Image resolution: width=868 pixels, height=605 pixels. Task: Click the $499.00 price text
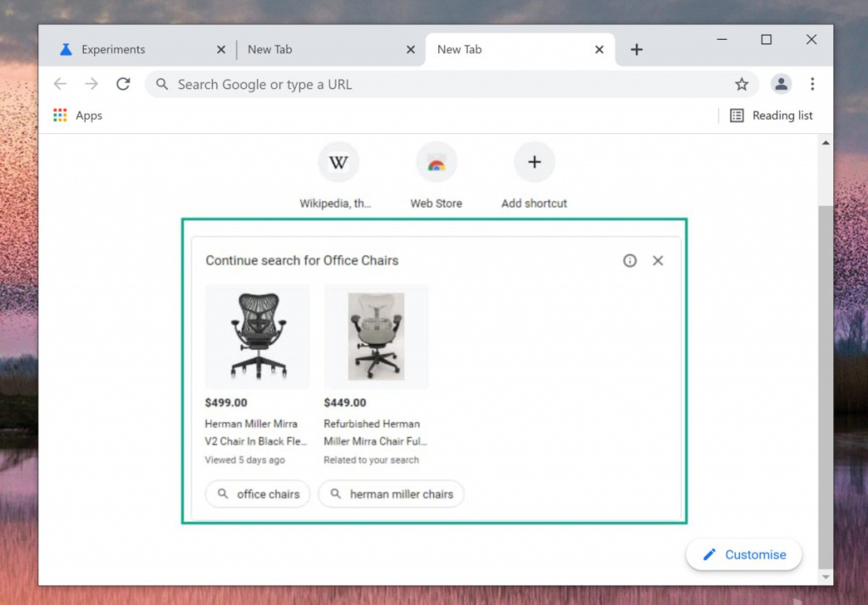(225, 402)
